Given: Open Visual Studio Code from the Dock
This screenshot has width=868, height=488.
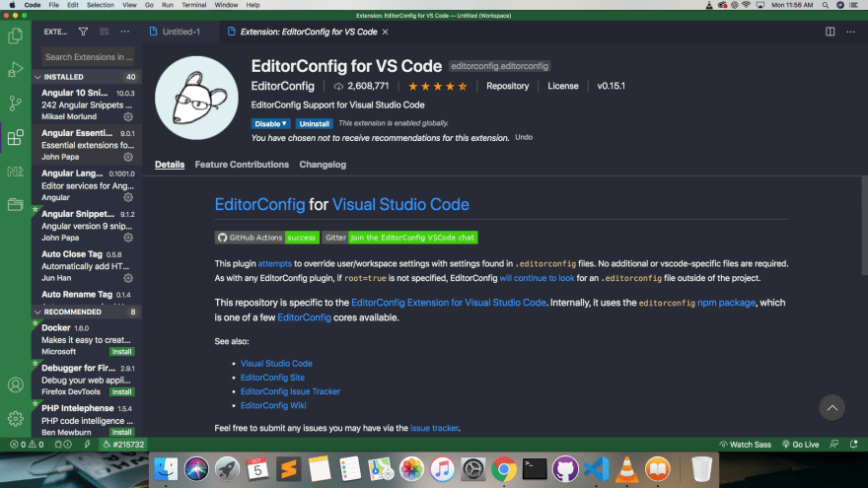Looking at the screenshot, I should pyautogui.click(x=596, y=469).
